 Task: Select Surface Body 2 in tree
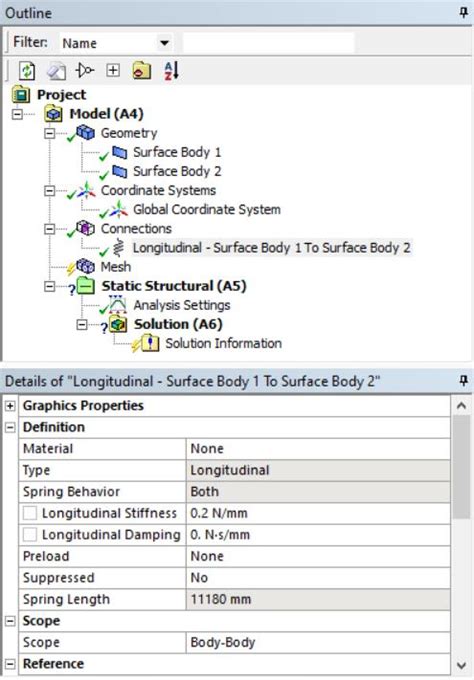click(x=177, y=171)
